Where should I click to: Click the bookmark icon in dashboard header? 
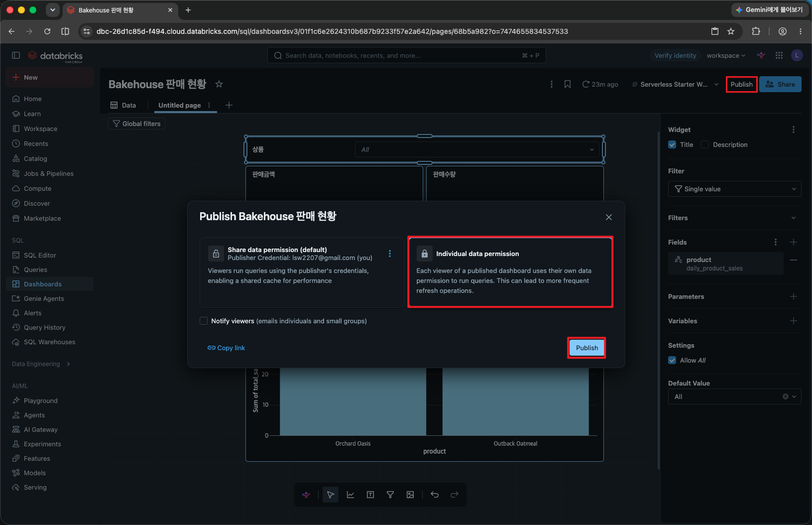tap(567, 84)
